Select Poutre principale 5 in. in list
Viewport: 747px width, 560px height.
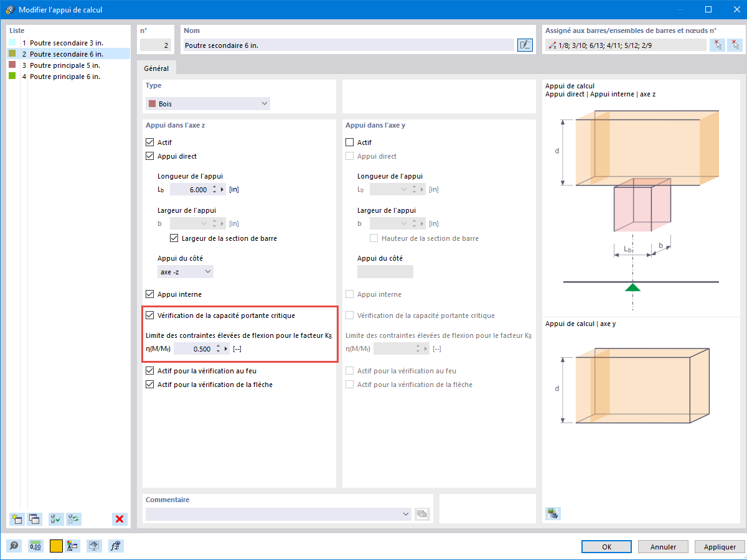pyautogui.click(x=65, y=65)
